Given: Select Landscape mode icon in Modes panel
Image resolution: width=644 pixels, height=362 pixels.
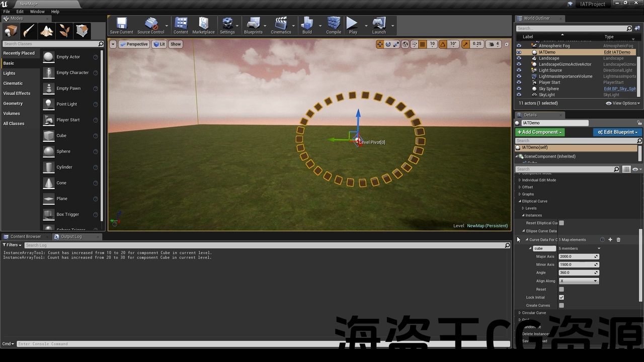Looking at the screenshot, I should coord(47,31).
